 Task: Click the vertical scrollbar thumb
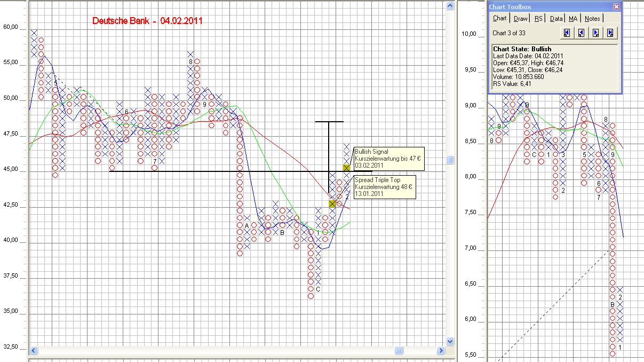450,160
